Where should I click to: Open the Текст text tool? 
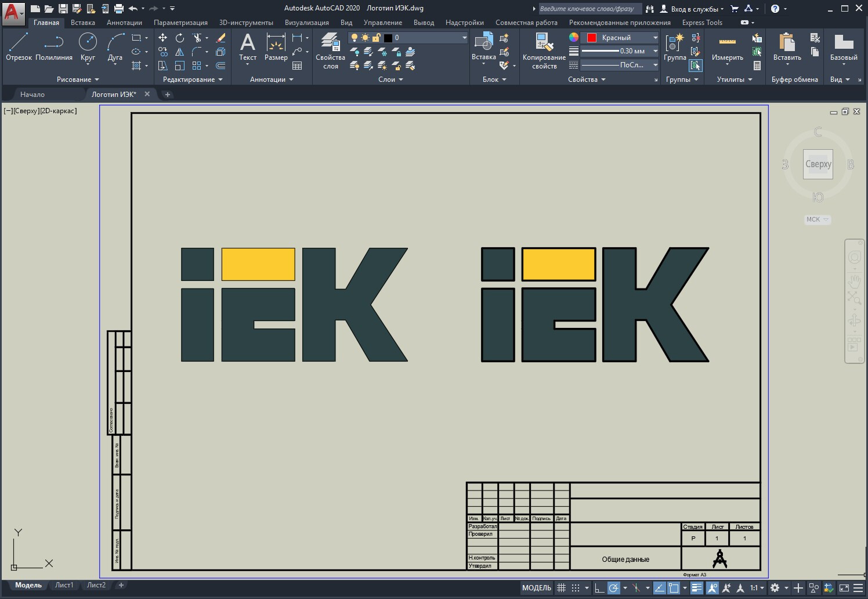coord(248,46)
